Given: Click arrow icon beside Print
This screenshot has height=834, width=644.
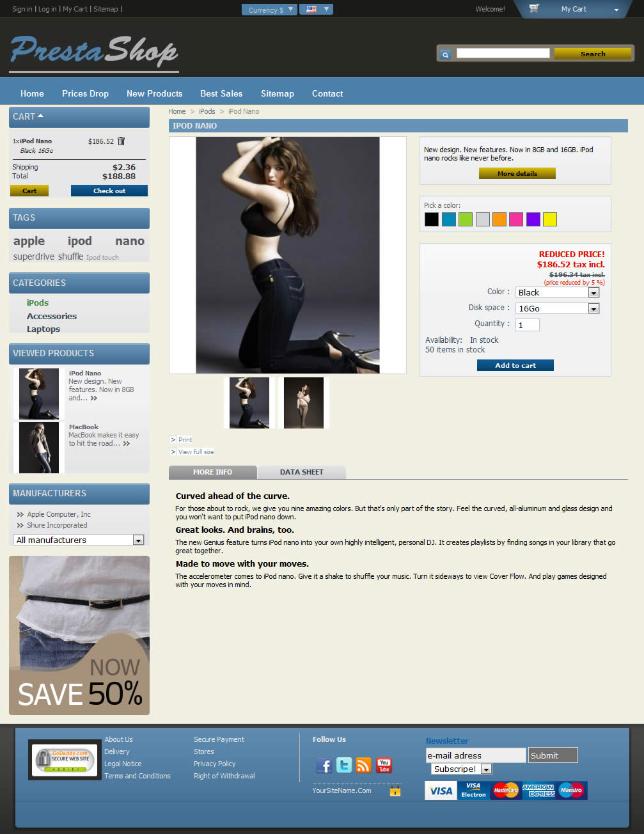Looking at the screenshot, I should pos(173,439).
